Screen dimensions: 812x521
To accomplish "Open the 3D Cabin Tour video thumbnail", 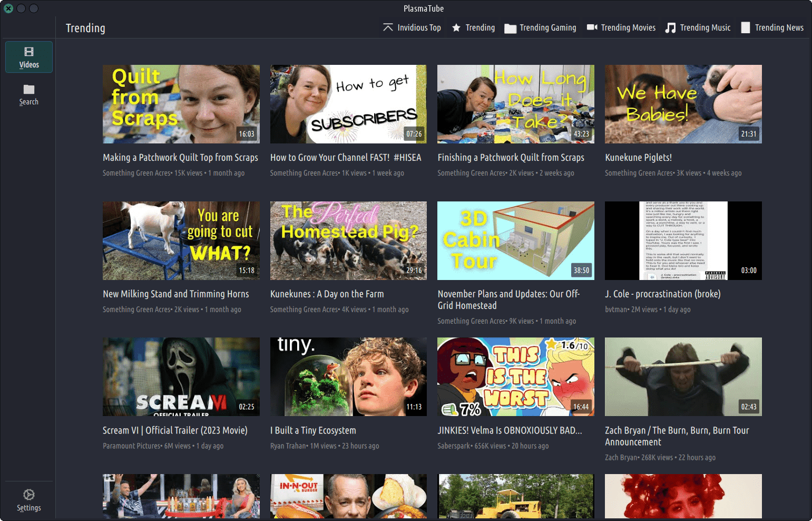I will [515, 240].
